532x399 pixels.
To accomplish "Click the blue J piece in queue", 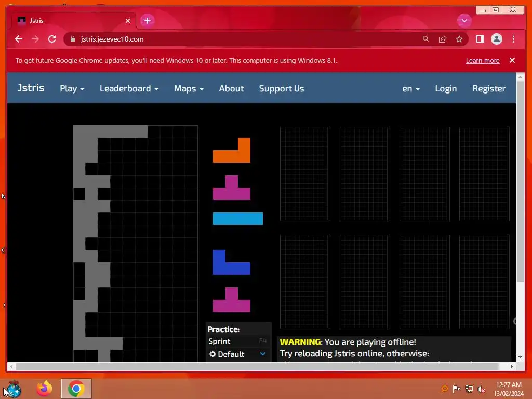I will point(232,262).
